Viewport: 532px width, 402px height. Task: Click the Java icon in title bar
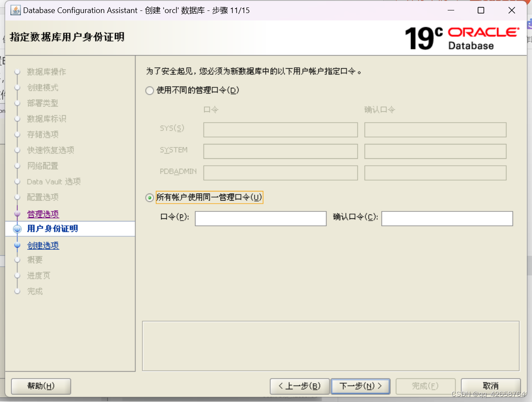15,10
